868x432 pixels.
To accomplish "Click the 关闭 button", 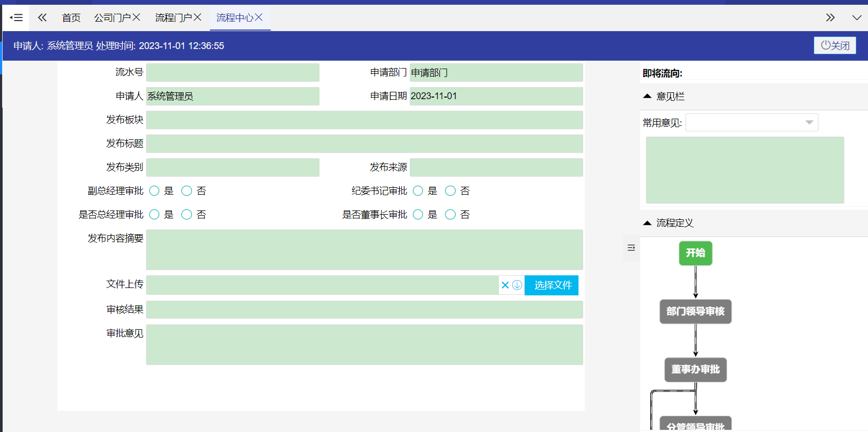I will 835,45.
